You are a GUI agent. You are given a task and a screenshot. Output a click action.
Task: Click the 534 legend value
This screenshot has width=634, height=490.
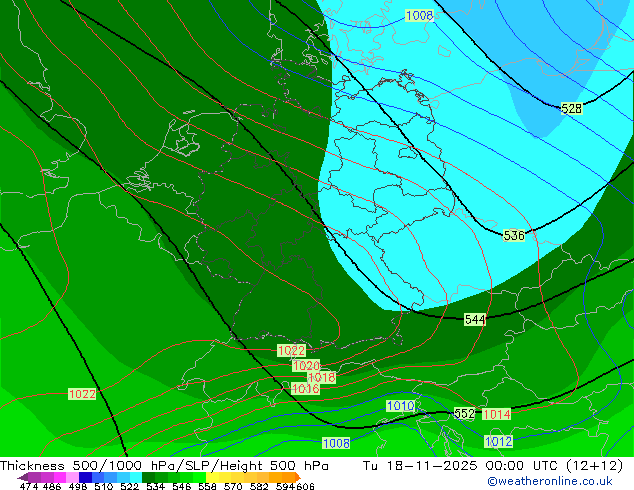point(155,486)
